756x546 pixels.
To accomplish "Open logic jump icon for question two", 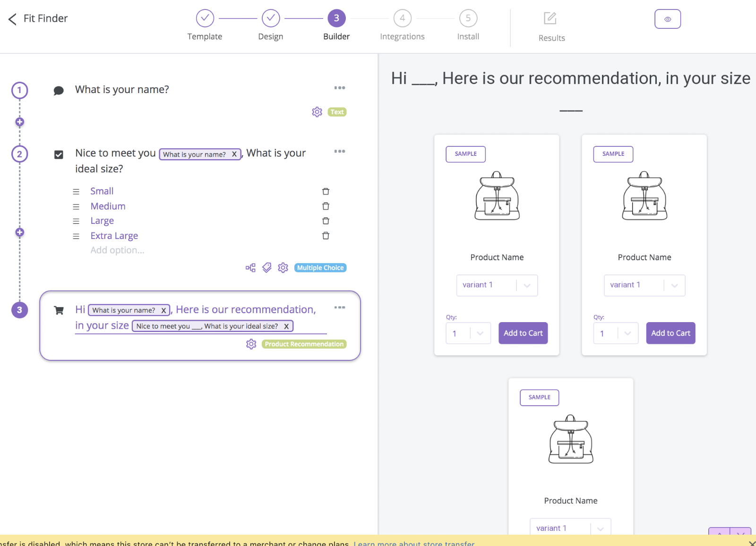I will pyautogui.click(x=250, y=268).
